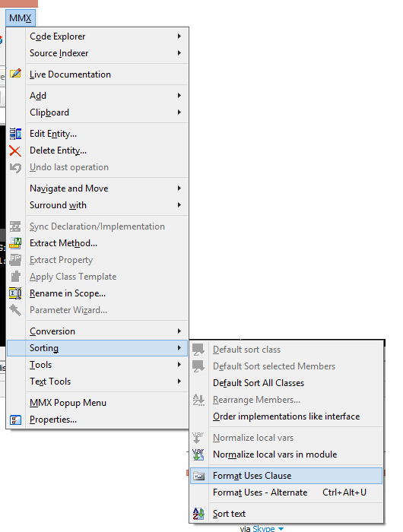The height and width of the screenshot is (532, 403).
Task: Select Format Uses - Alternate entry
Action: tap(287, 492)
